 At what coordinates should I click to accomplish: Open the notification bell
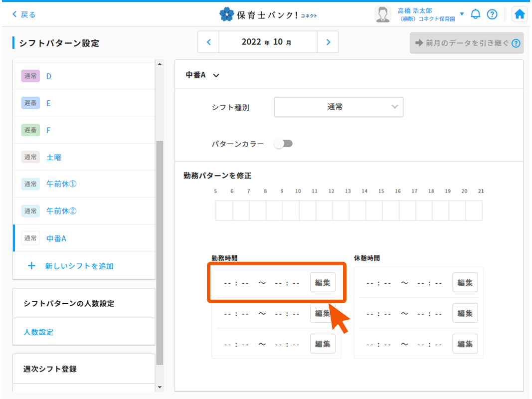pyautogui.click(x=476, y=14)
